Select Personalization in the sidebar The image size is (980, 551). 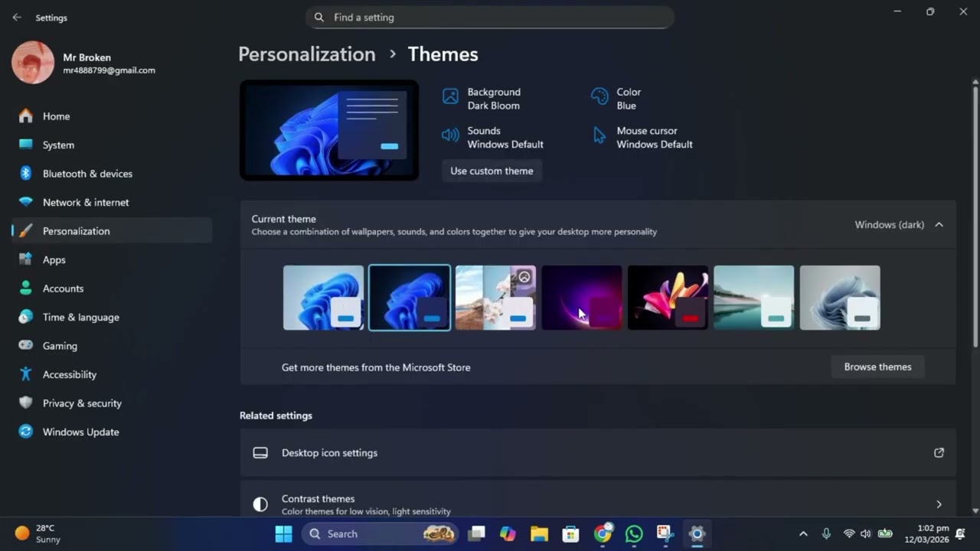[112, 231]
